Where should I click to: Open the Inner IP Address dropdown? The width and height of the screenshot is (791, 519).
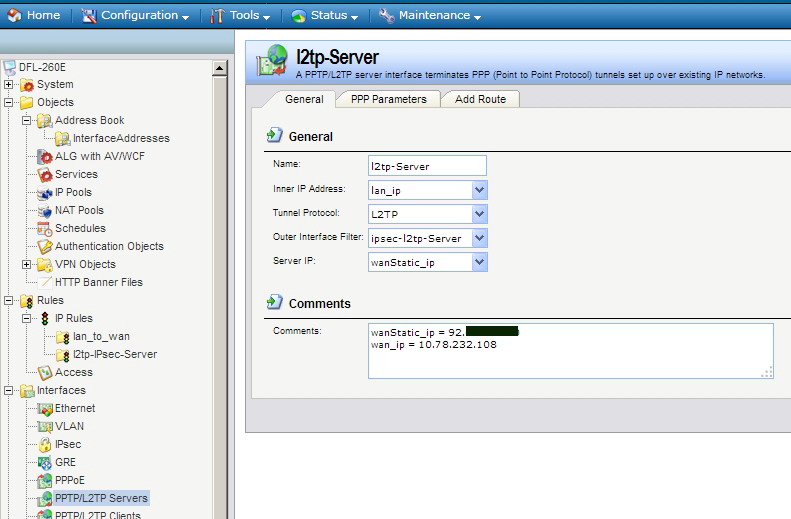[x=480, y=190]
